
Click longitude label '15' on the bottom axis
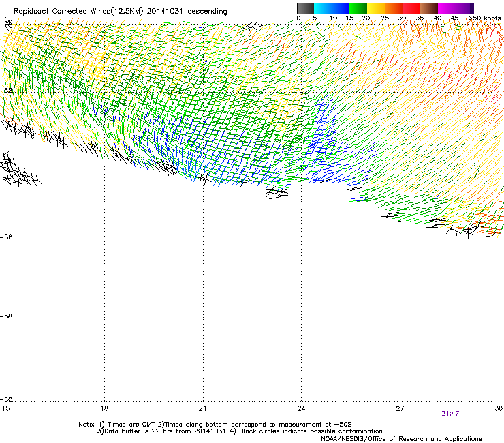click(x=5, y=408)
